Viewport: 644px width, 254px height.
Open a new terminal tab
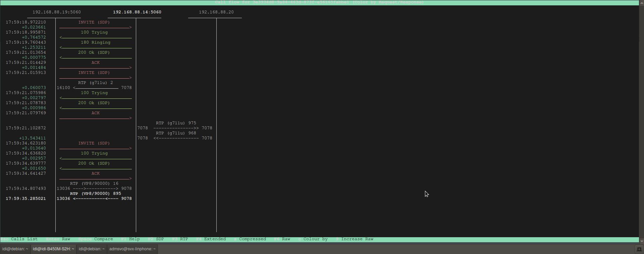click(x=639, y=249)
